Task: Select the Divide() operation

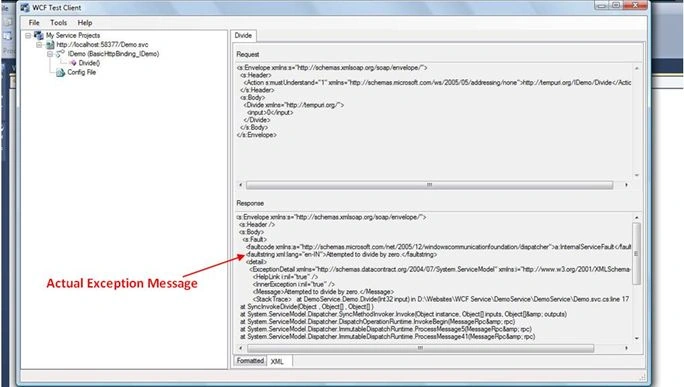Action: [x=89, y=63]
